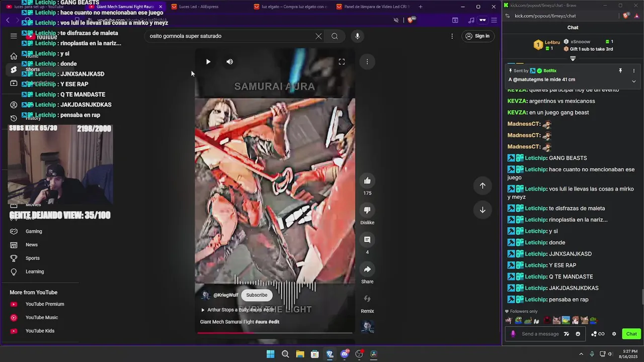Open File Explorer from the taskbar
The width and height of the screenshot is (644, 362).
click(300, 354)
